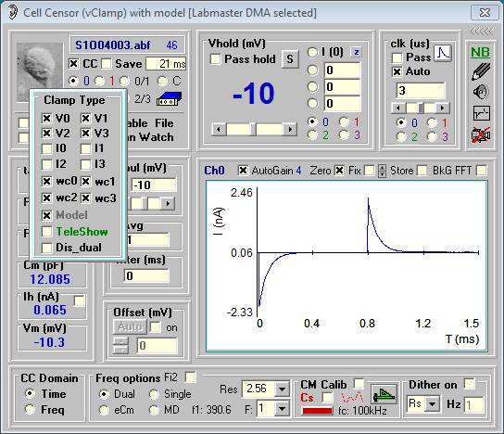504x434 pixels.
Task: Enable the CM Calib checkbox
Action: 359,384
